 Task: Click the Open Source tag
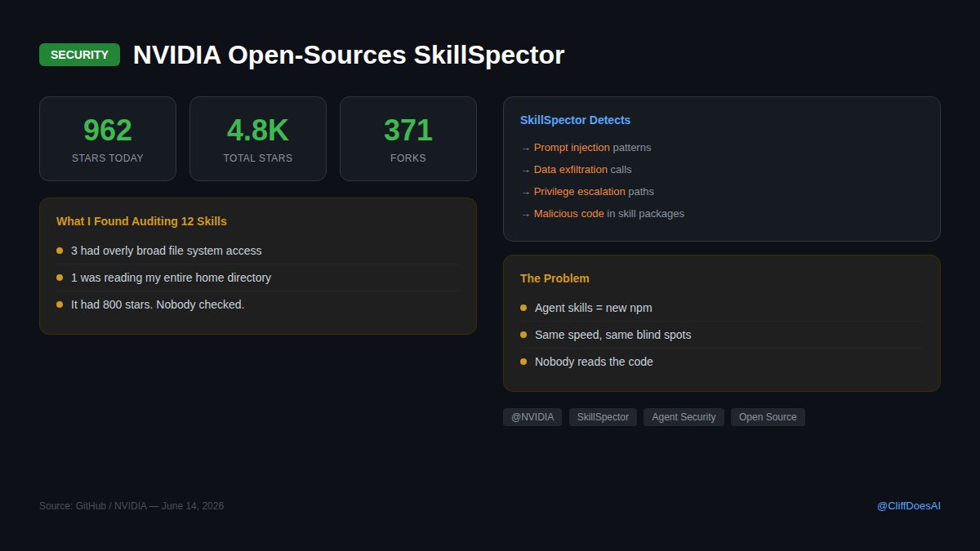click(768, 417)
